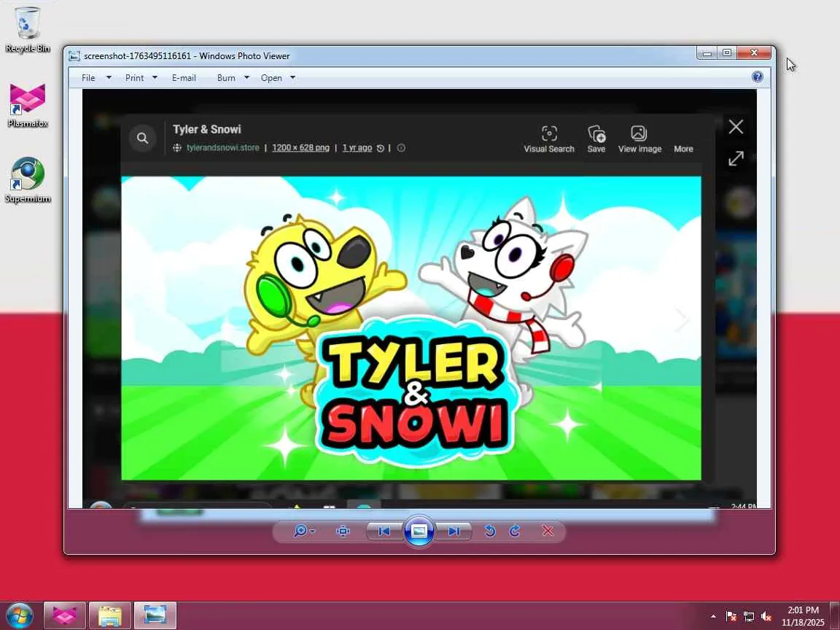Go to the next photo
This screenshot has height=630, width=840.
click(x=454, y=531)
